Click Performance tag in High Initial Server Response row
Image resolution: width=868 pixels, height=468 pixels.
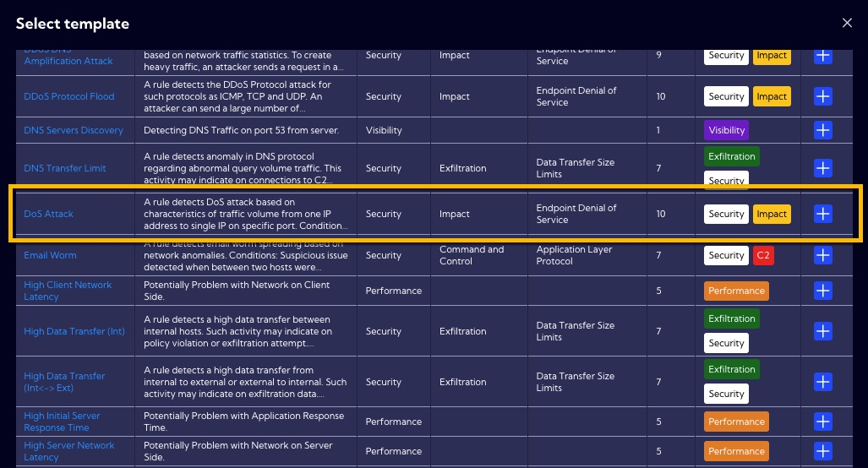point(736,422)
